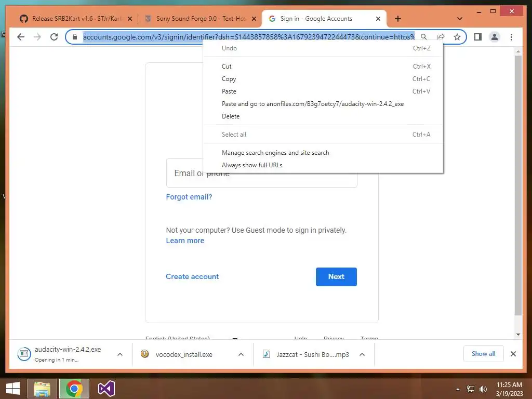Open the network status tray icon
This screenshot has width=532, height=399.
[x=471, y=389]
